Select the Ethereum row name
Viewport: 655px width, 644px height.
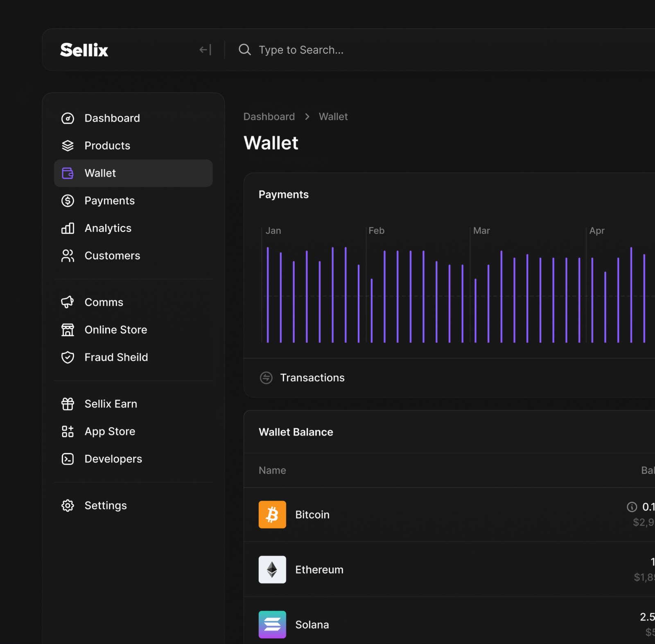319,569
